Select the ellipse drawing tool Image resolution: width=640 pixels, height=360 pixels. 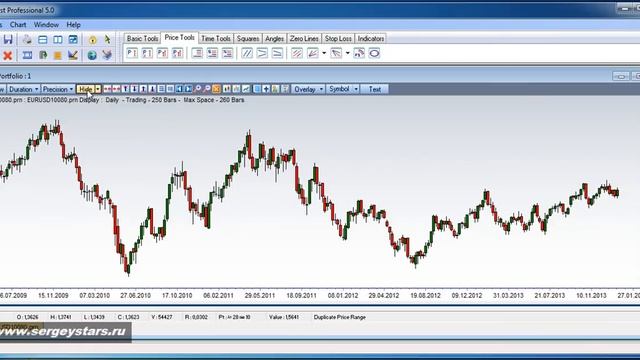click(374, 53)
